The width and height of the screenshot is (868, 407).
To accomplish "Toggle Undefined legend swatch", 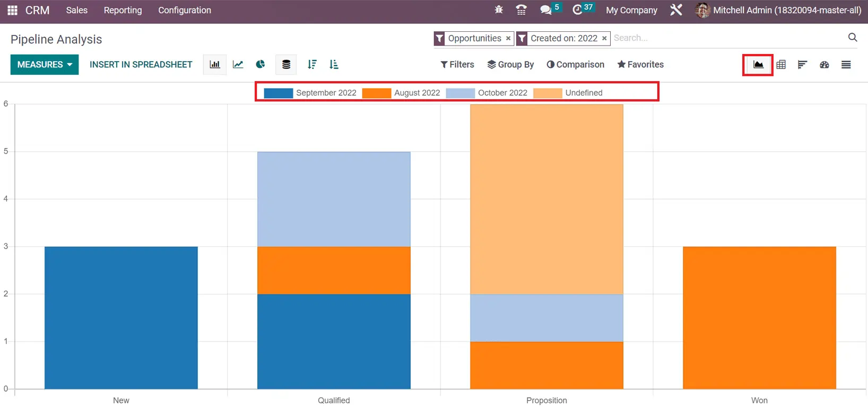I will (548, 93).
